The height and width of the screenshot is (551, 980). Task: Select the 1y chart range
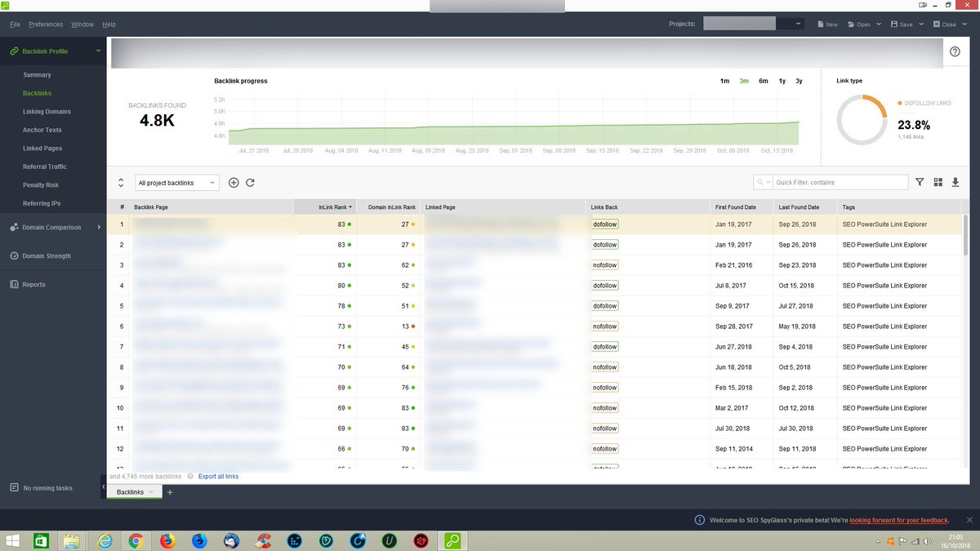tap(782, 81)
